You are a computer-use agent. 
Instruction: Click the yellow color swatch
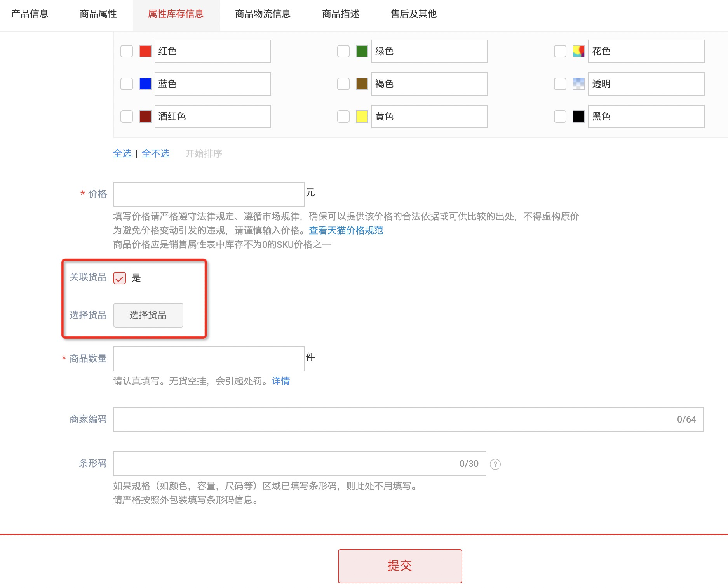coord(362,117)
